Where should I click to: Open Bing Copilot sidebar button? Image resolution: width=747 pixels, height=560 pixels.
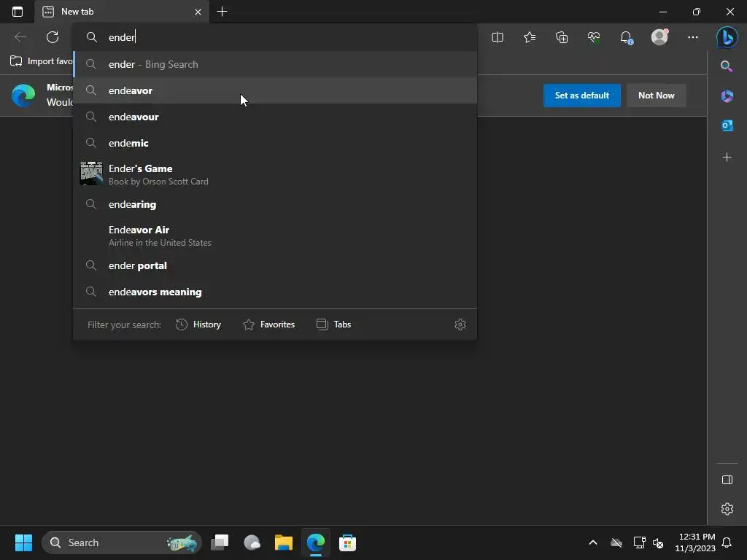727,37
